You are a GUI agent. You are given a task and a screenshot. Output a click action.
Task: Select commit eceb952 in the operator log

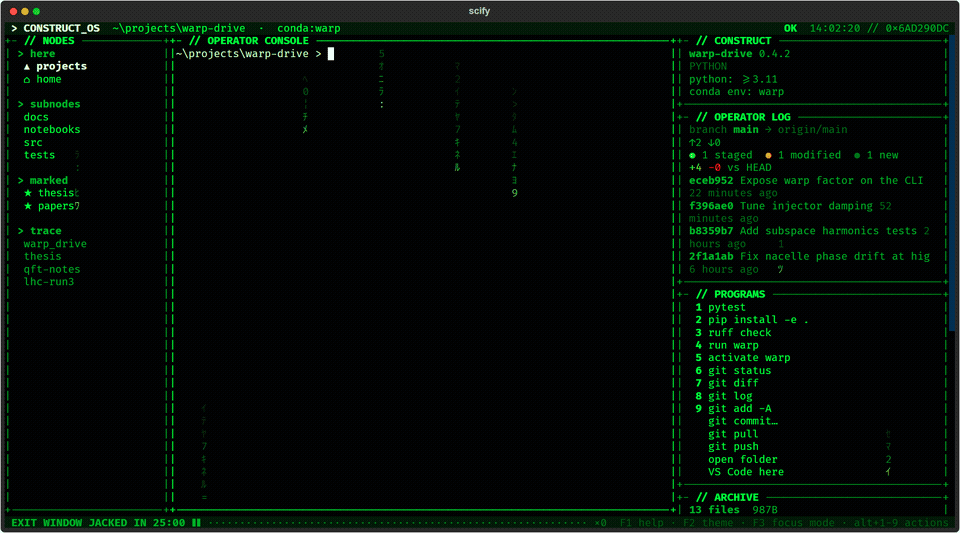711,181
